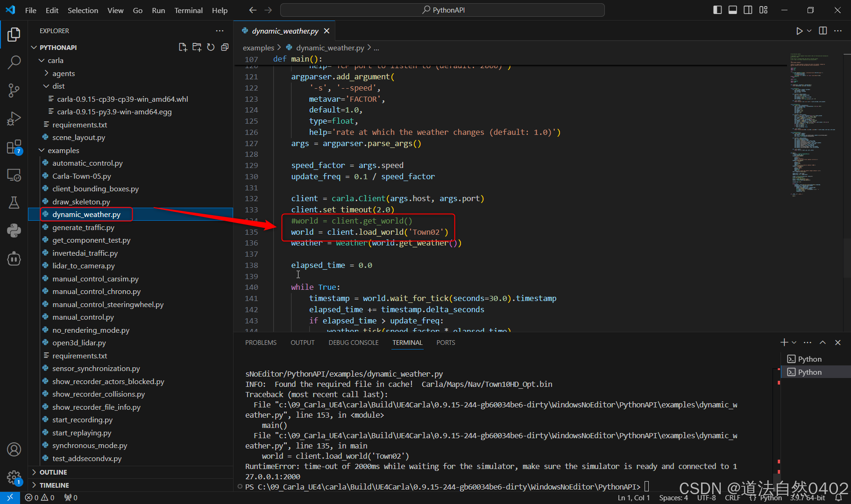Switch to the PORTS tab

[x=446, y=343]
